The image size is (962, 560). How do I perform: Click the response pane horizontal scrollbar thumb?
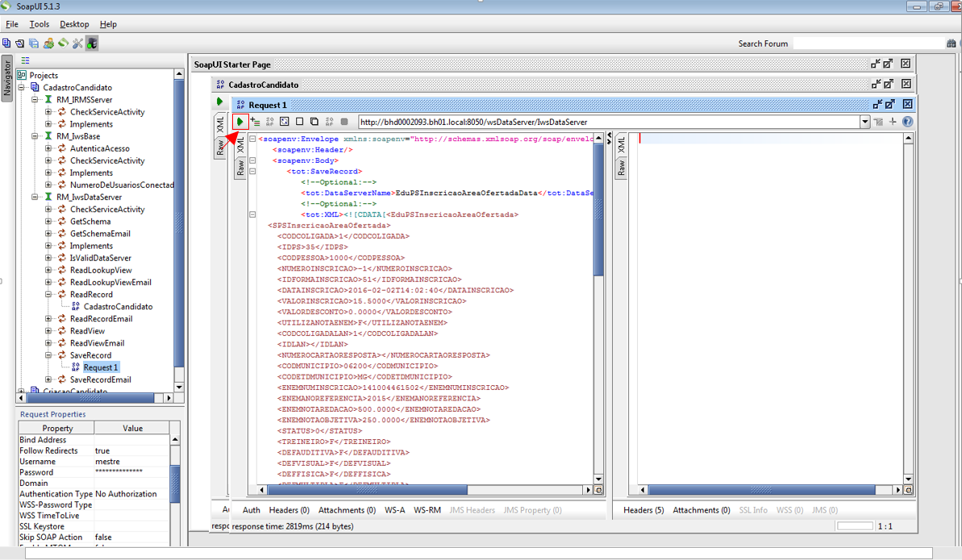pyautogui.click(x=762, y=490)
